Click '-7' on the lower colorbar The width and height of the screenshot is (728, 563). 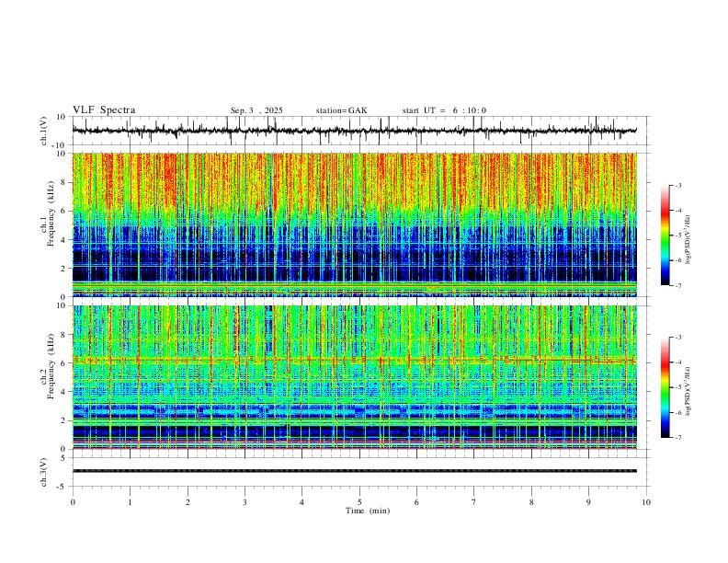[x=677, y=438]
